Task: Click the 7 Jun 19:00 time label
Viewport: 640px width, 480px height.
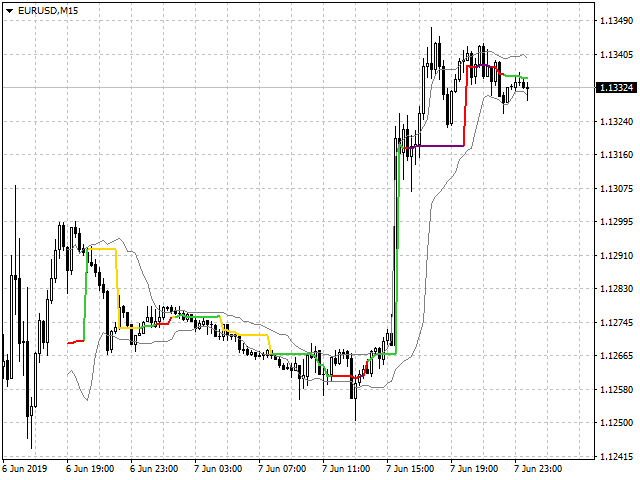Action: pyautogui.click(x=474, y=469)
